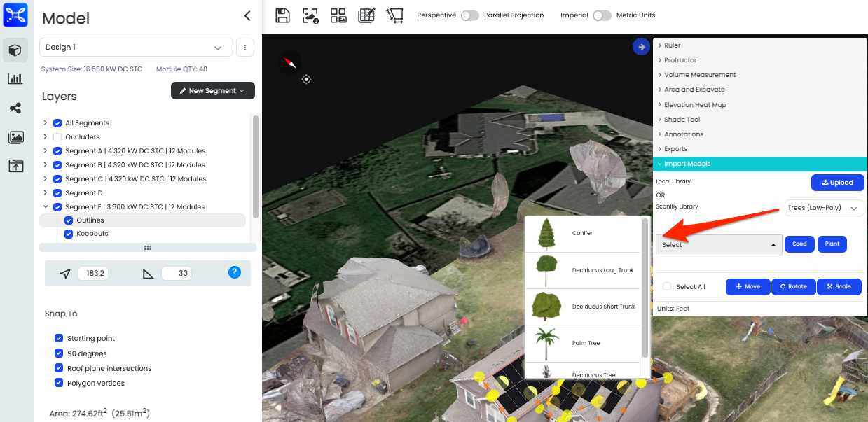The image size is (868, 422).
Task: Click the crop frame toolbar icon
Action: coord(395,15)
